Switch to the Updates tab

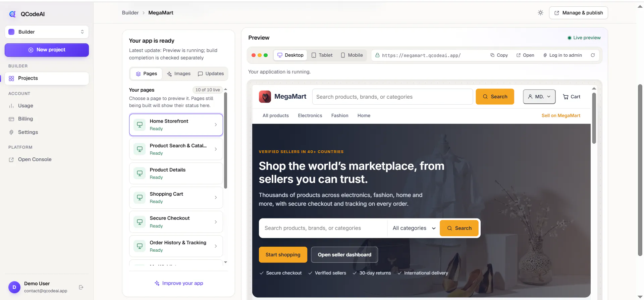tap(211, 74)
